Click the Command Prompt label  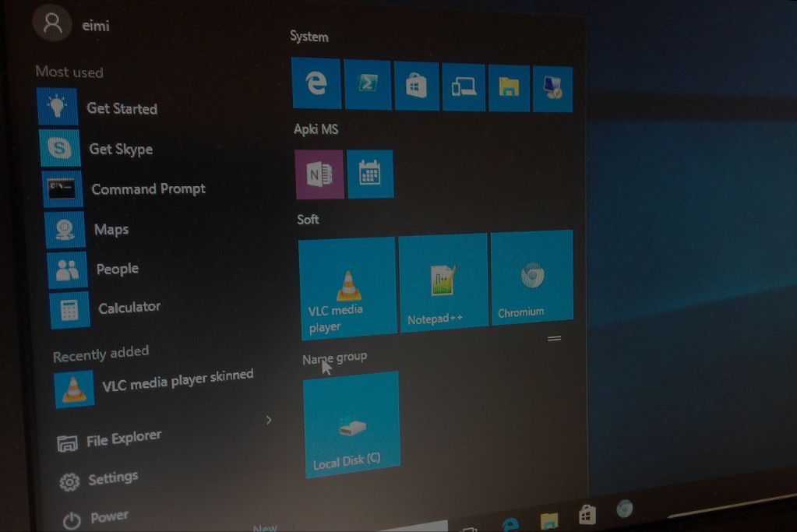pyautogui.click(x=149, y=189)
